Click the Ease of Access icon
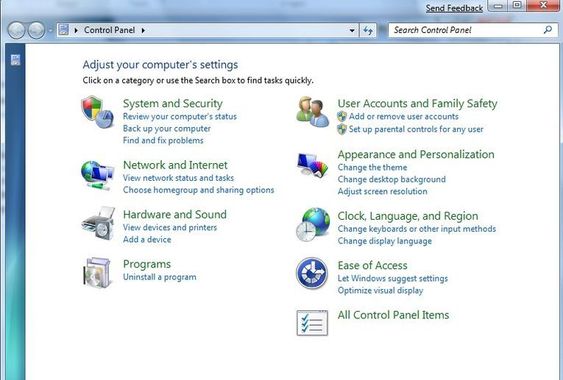 tap(312, 273)
